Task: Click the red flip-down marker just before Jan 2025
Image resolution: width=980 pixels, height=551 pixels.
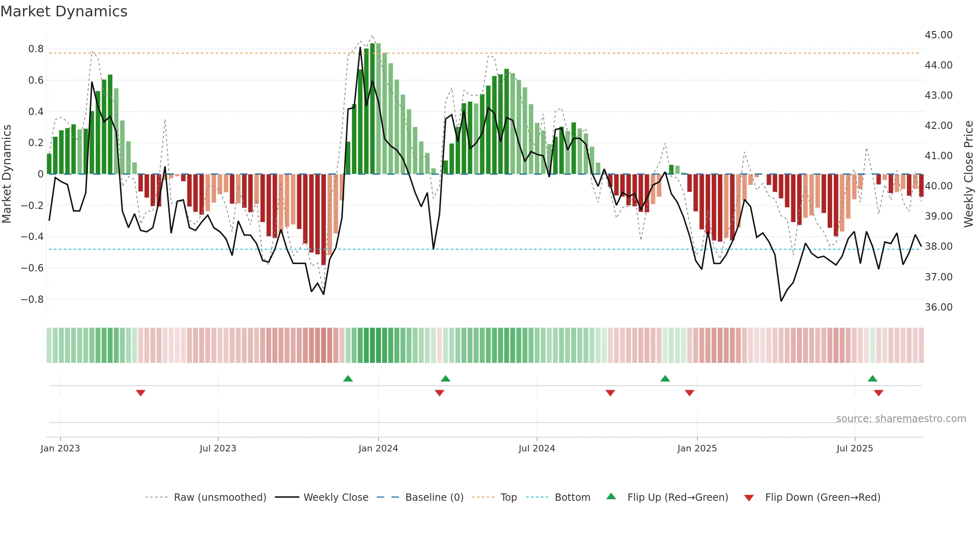Action: coord(690,393)
